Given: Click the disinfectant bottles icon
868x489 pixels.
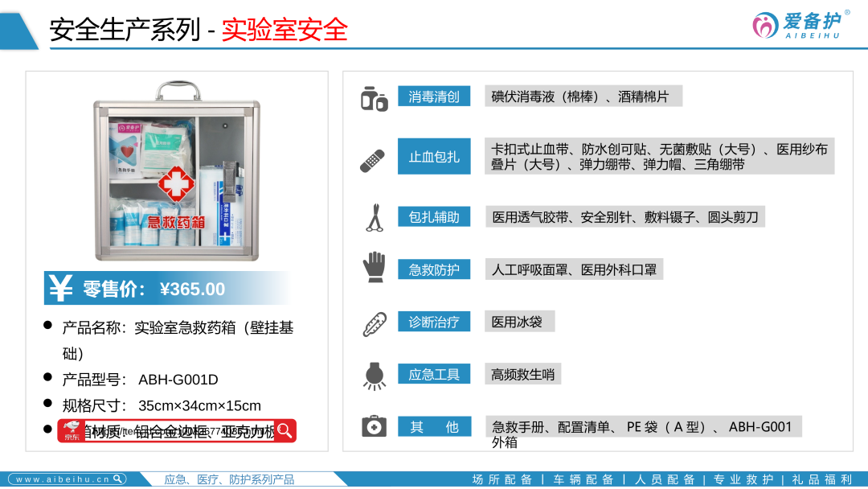Looking at the screenshot, I should pos(374,98).
